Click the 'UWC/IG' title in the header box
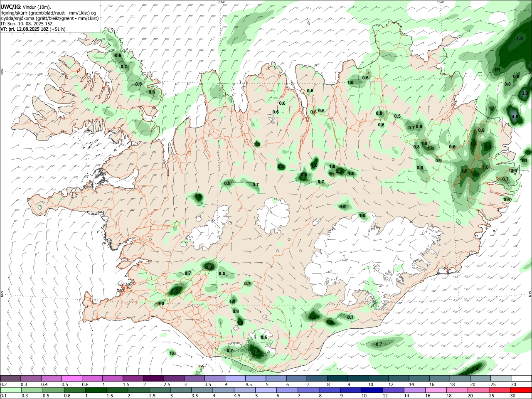This screenshot has width=532, height=399. pos(10,7)
